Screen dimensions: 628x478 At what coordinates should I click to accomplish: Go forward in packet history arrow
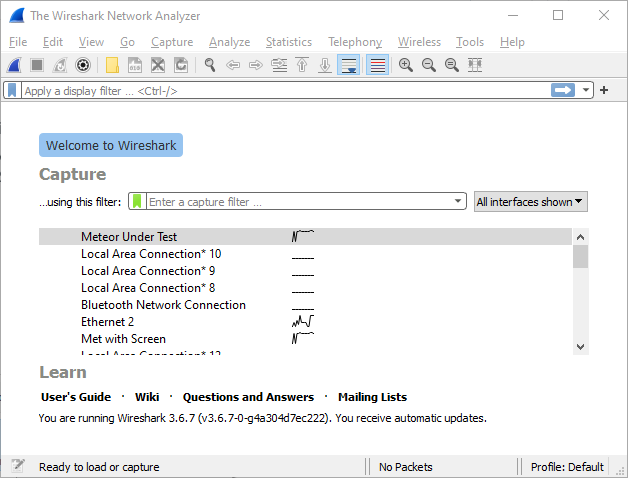256,65
